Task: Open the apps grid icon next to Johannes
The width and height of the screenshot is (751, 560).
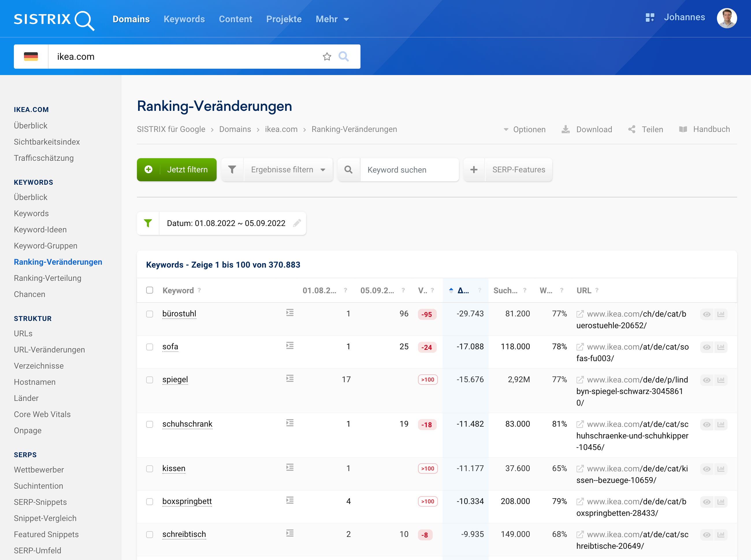Action: (650, 18)
